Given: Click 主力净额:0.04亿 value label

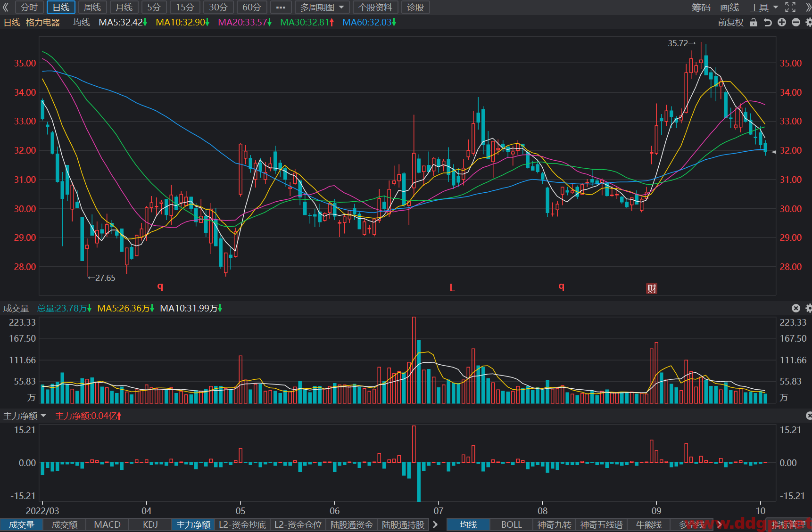Looking at the screenshot, I should (x=88, y=416).
